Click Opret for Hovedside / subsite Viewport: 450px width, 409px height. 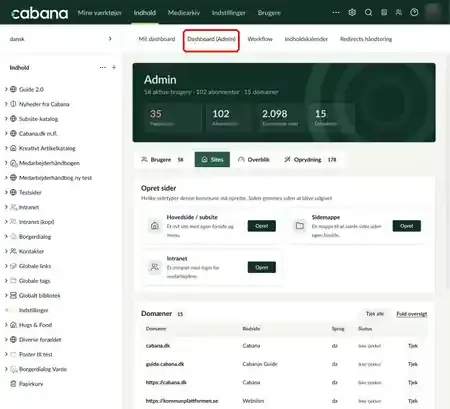(262, 226)
